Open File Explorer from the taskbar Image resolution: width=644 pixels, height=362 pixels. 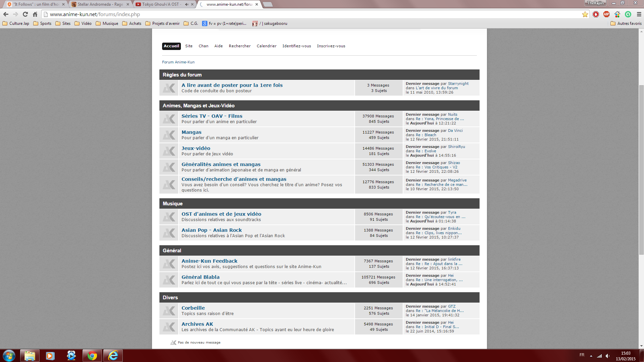coord(30,356)
